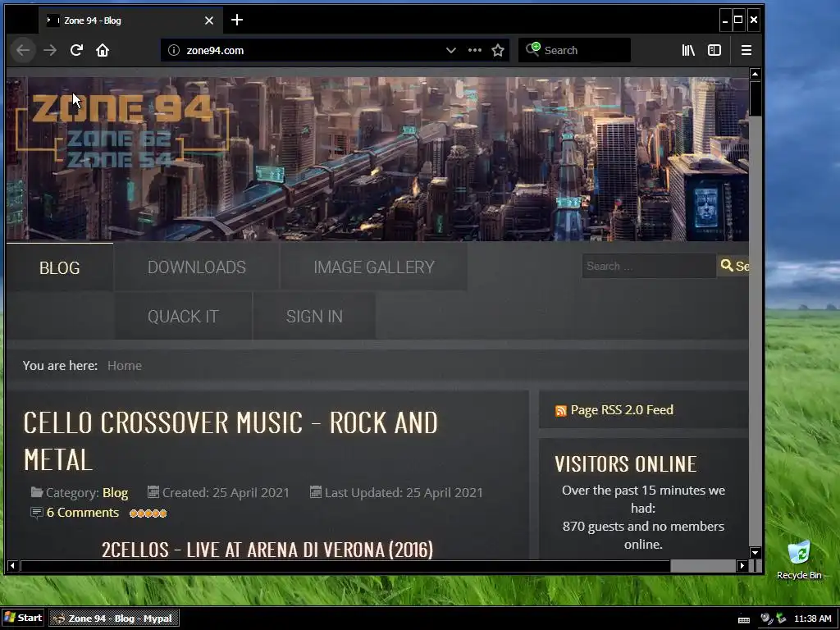Open the hamburger application menu
This screenshot has height=630, width=840.
tap(746, 50)
